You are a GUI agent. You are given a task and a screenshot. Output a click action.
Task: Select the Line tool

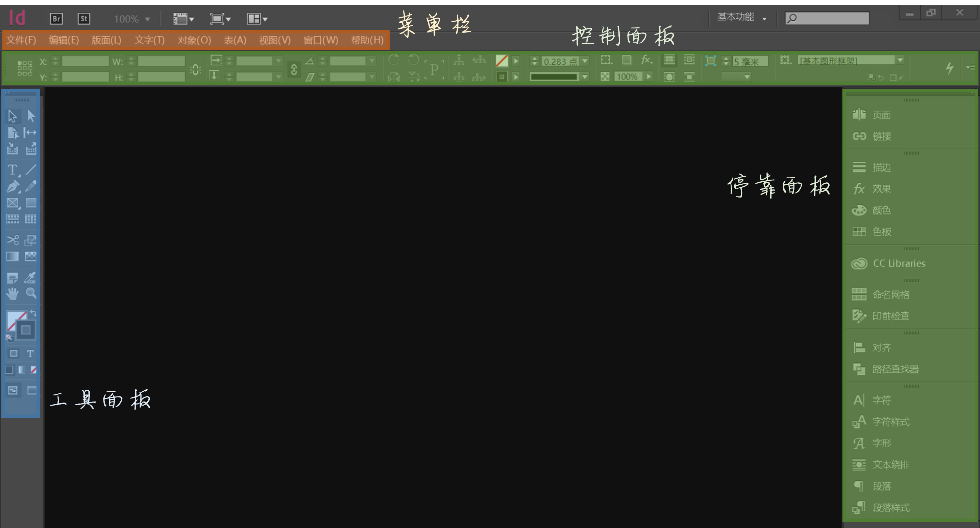coord(31,169)
